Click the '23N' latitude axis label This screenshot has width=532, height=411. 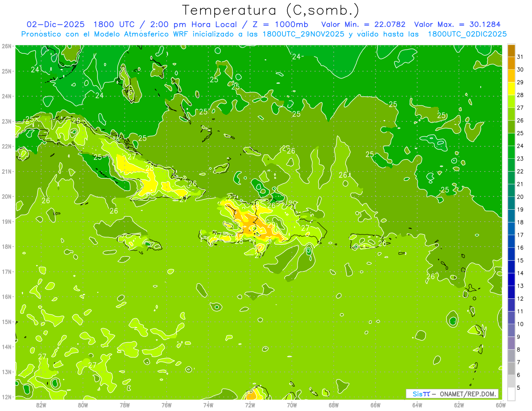(x=6, y=121)
